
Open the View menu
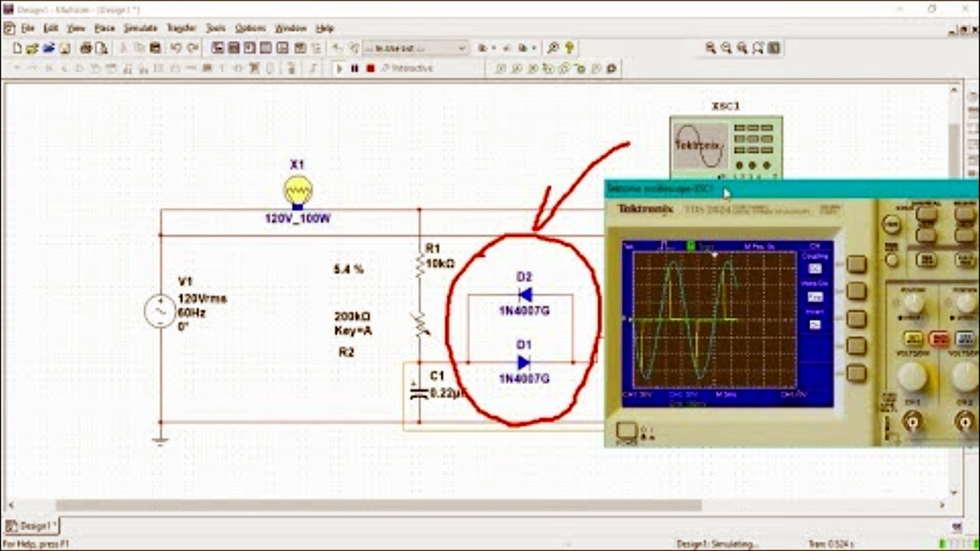pyautogui.click(x=76, y=28)
